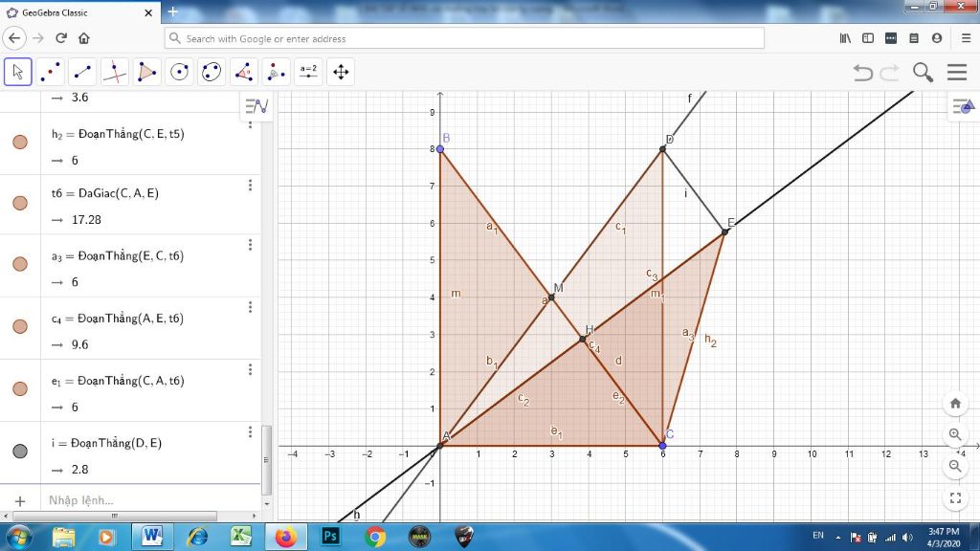Open Windows Start menu

(x=18, y=537)
